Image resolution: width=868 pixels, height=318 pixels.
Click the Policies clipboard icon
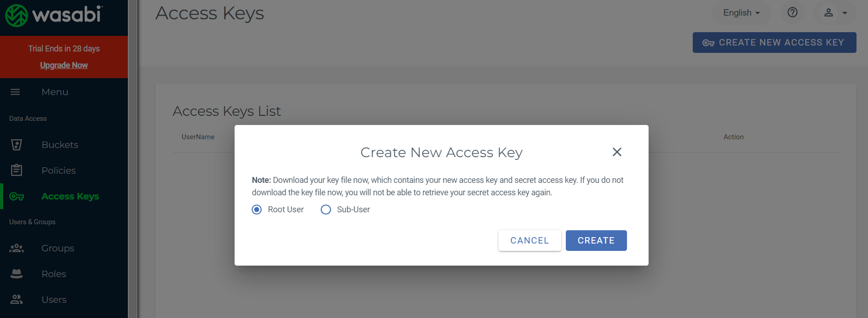[x=17, y=170]
